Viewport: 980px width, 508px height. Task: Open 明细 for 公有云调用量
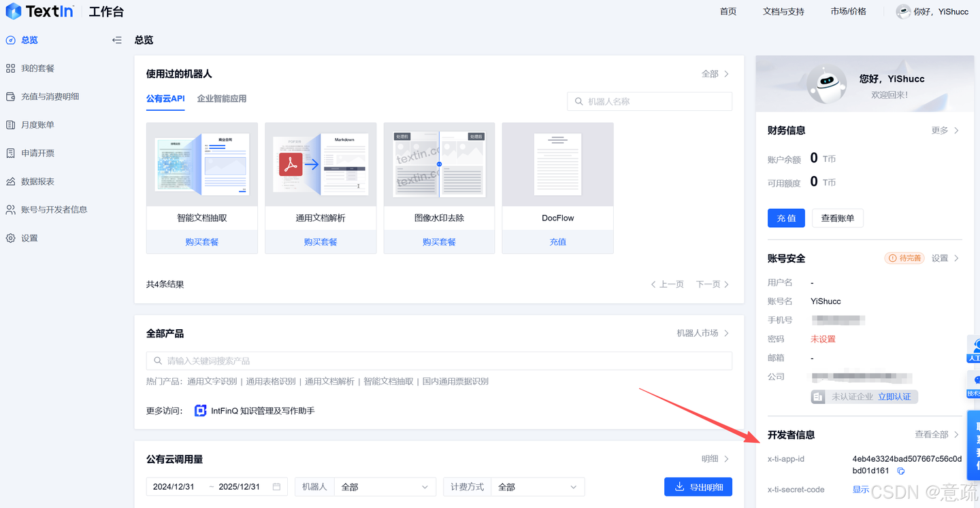tap(715, 459)
